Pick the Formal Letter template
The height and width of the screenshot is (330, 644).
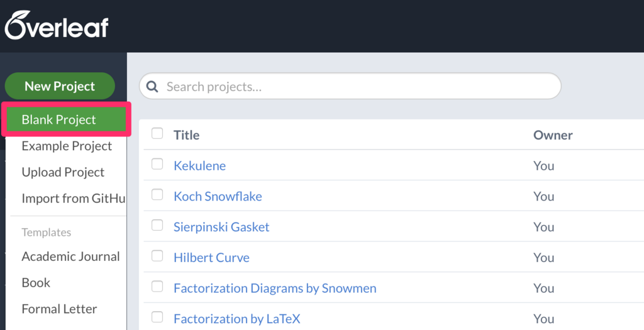tap(59, 309)
